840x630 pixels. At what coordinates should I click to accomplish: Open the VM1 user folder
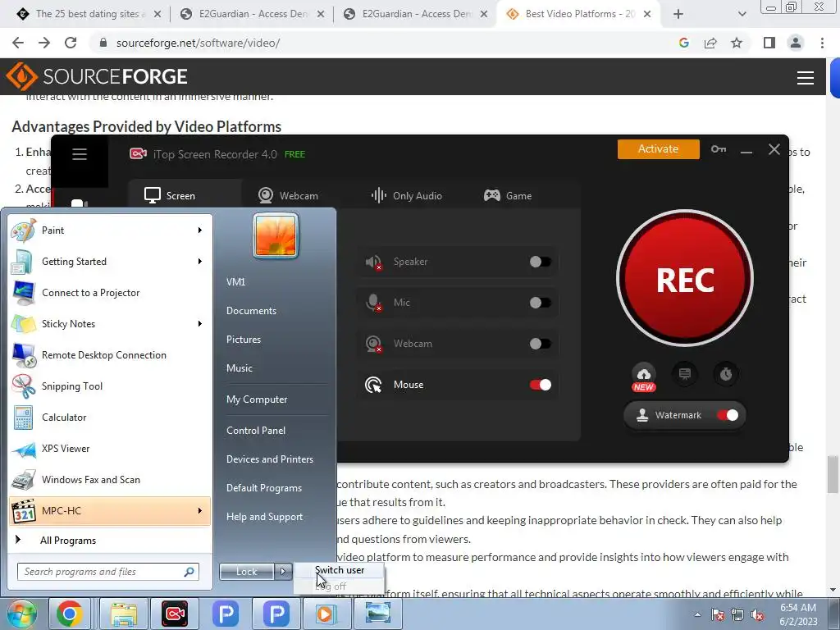click(235, 282)
